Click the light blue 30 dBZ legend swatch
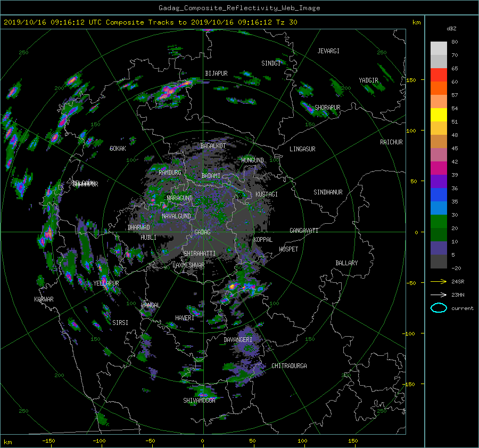 pos(439,208)
